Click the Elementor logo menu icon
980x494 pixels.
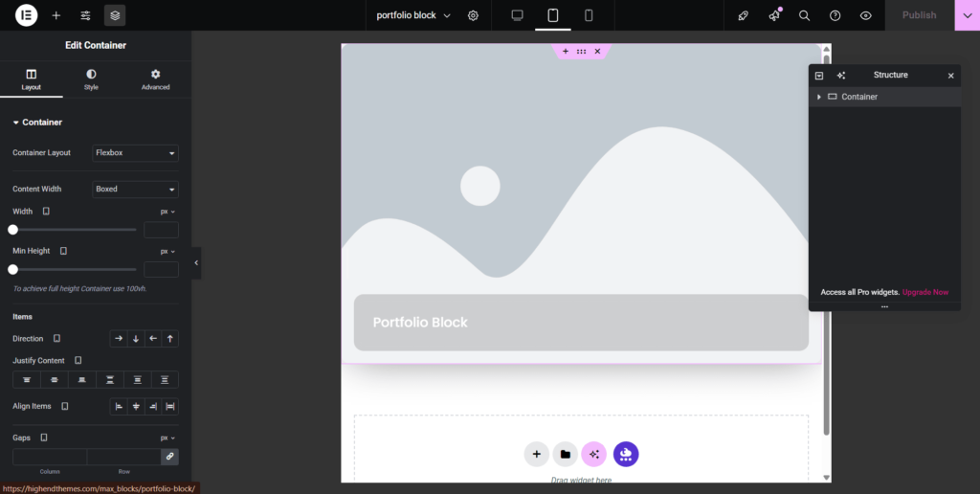click(x=26, y=15)
